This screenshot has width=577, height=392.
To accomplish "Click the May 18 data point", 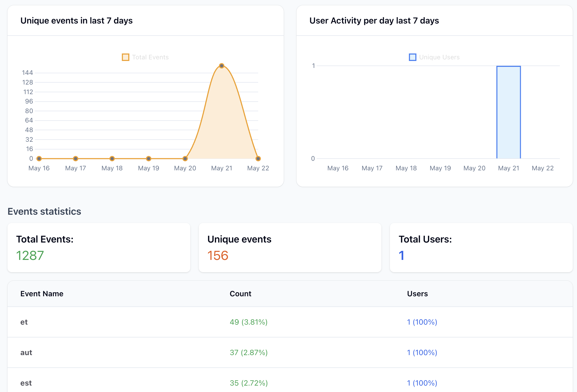I will [x=112, y=159].
